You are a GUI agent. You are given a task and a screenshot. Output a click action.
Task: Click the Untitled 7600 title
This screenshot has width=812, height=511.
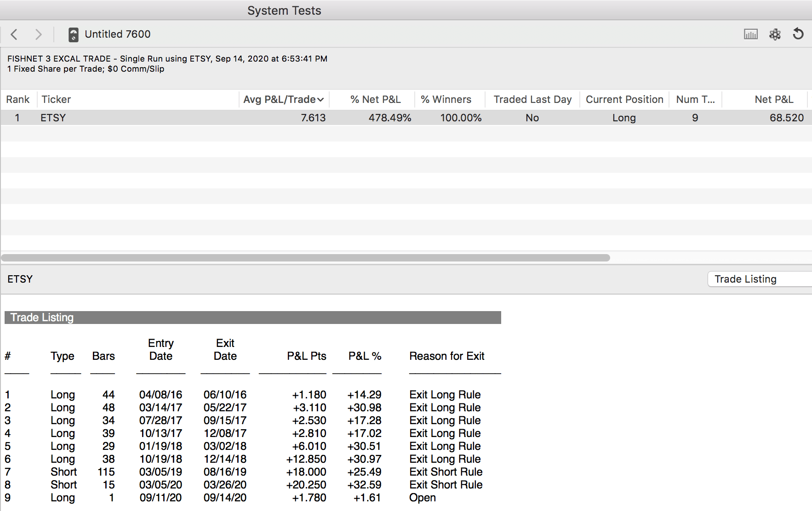click(118, 34)
